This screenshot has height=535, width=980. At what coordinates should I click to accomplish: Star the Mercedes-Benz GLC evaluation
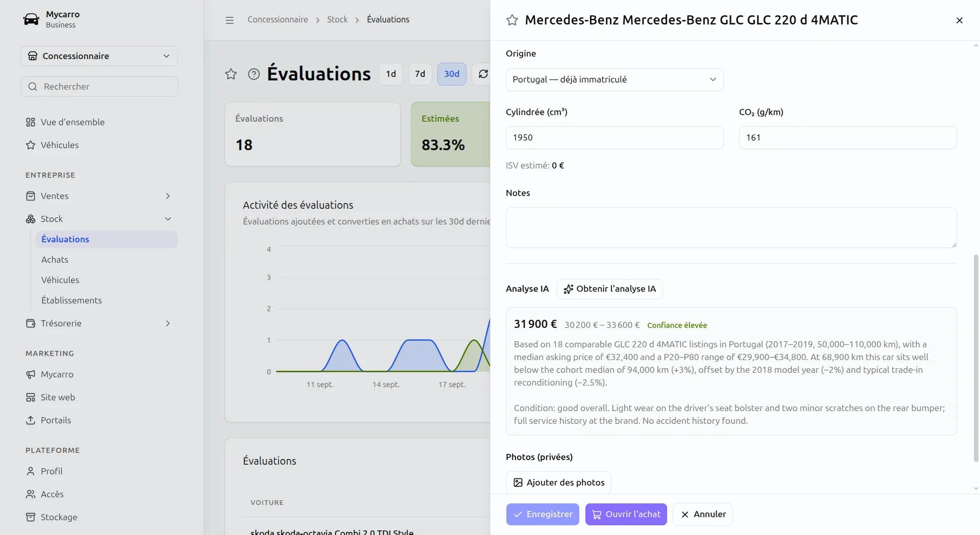click(x=512, y=20)
